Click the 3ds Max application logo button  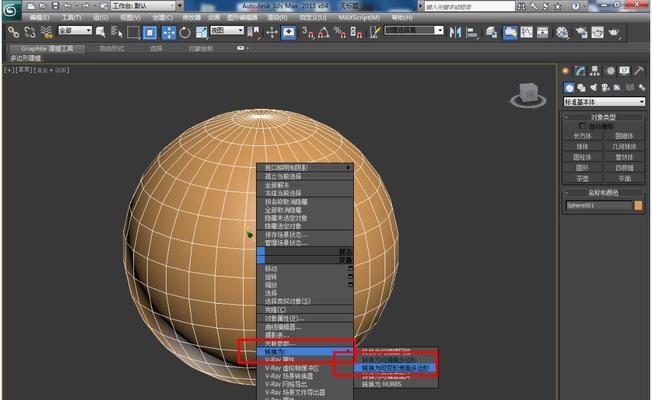(11, 10)
